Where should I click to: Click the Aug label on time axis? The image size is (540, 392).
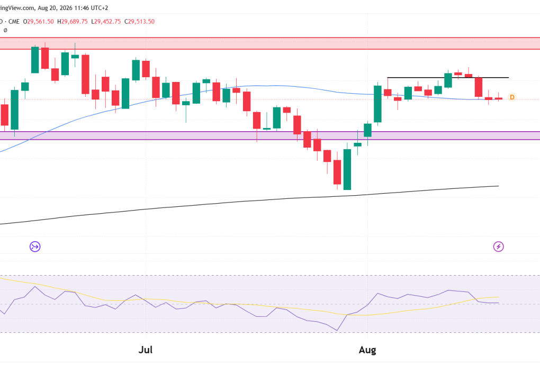point(367,350)
